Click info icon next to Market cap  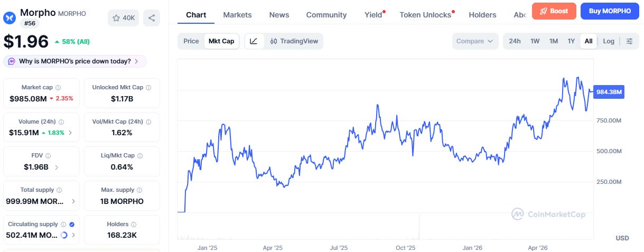(58, 88)
